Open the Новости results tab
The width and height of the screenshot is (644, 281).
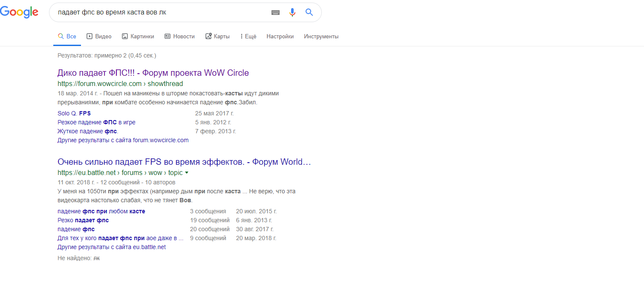(179, 37)
